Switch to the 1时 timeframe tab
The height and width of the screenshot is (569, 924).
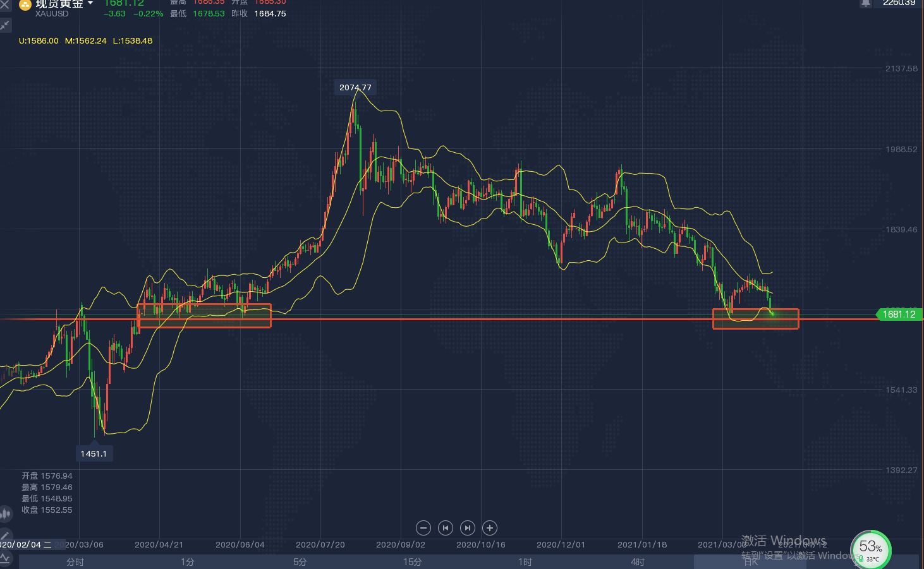(x=525, y=562)
